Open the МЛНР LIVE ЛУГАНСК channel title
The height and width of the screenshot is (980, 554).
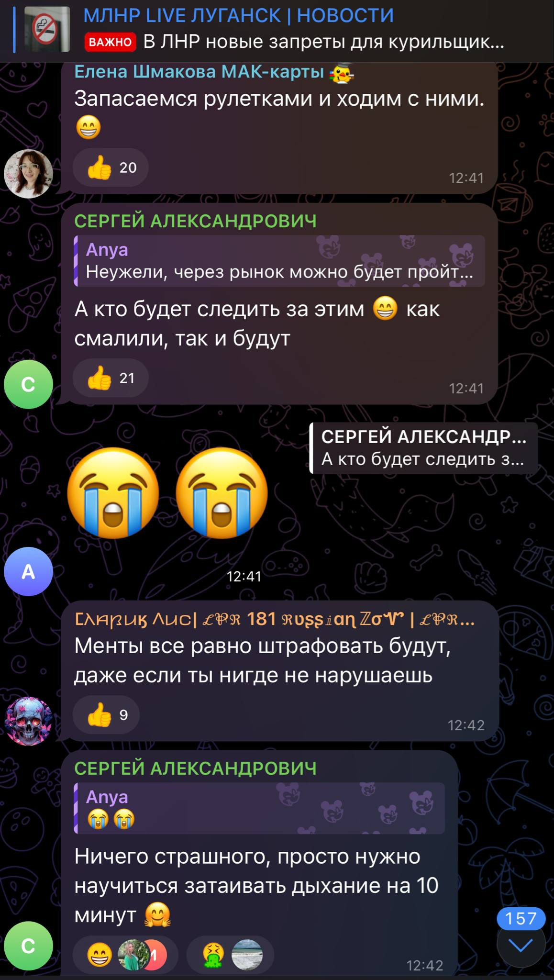[239, 16]
